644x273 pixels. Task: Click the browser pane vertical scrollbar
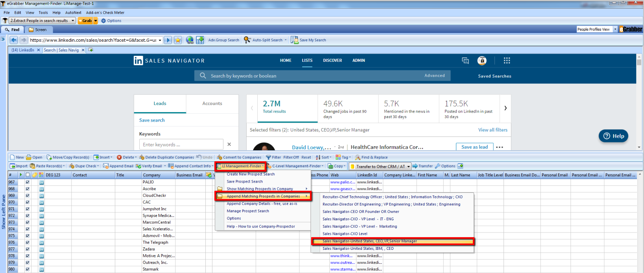(639, 102)
